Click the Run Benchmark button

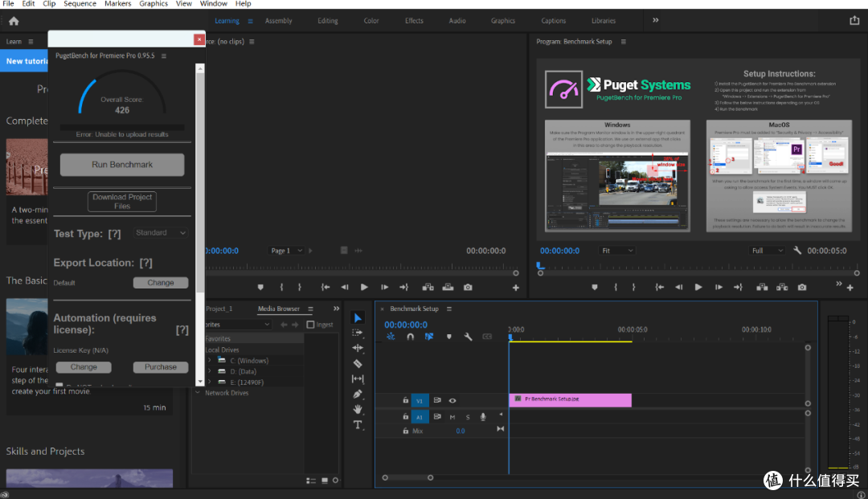pyautogui.click(x=122, y=165)
